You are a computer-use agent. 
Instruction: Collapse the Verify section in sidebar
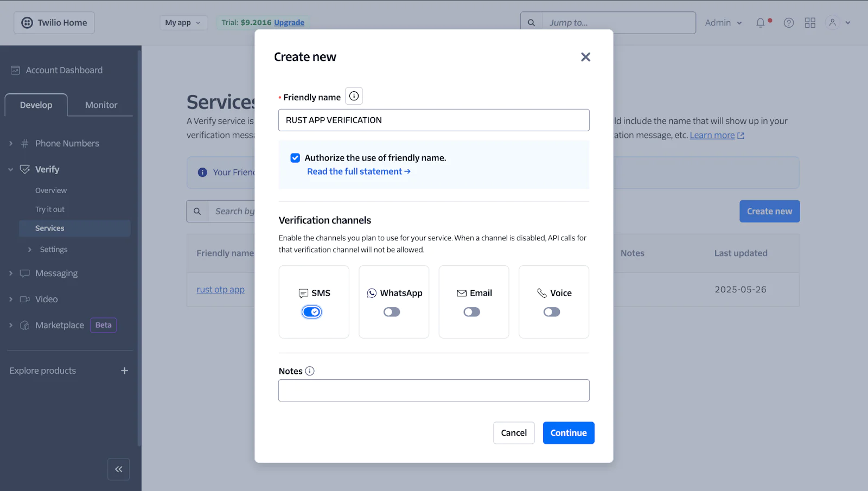pos(9,169)
